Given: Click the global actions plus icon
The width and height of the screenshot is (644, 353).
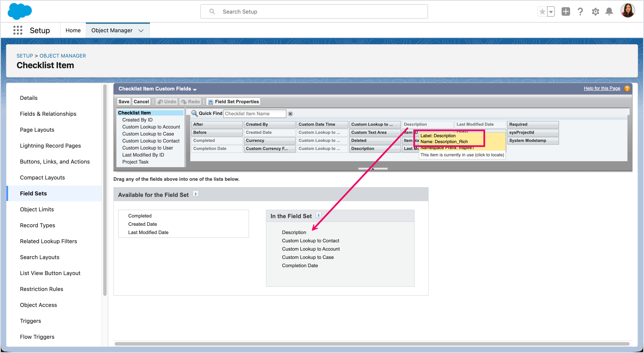Looking at the screenshot, I should (x=565, y=11).
